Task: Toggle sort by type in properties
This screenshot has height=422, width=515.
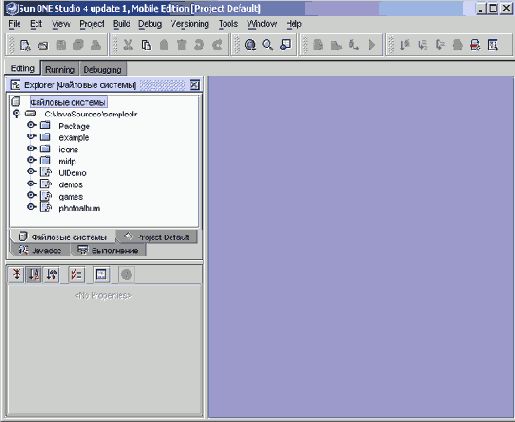Action: 52,275
